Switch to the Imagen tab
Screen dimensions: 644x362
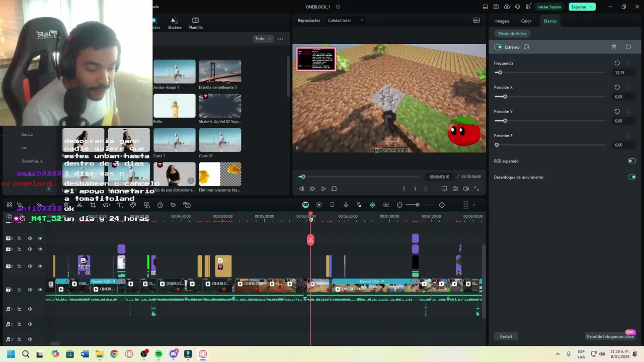pyautogui.click(x=502, y=21)
